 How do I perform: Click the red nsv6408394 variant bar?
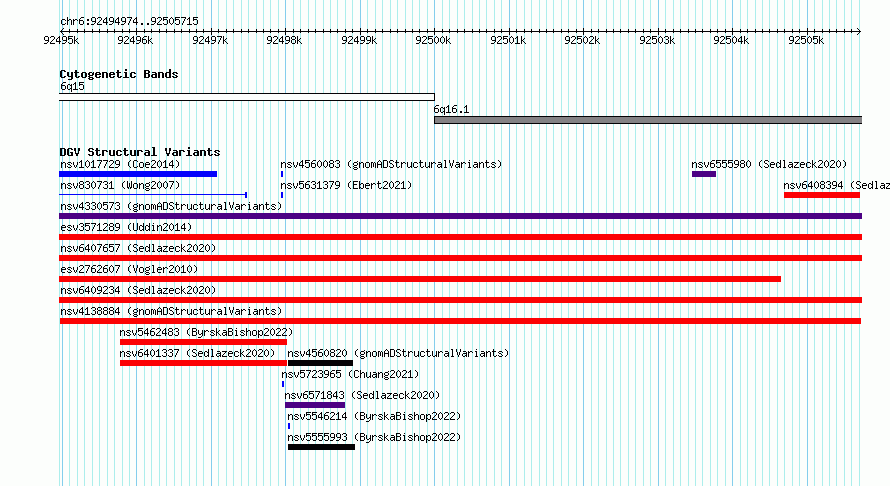822,195
